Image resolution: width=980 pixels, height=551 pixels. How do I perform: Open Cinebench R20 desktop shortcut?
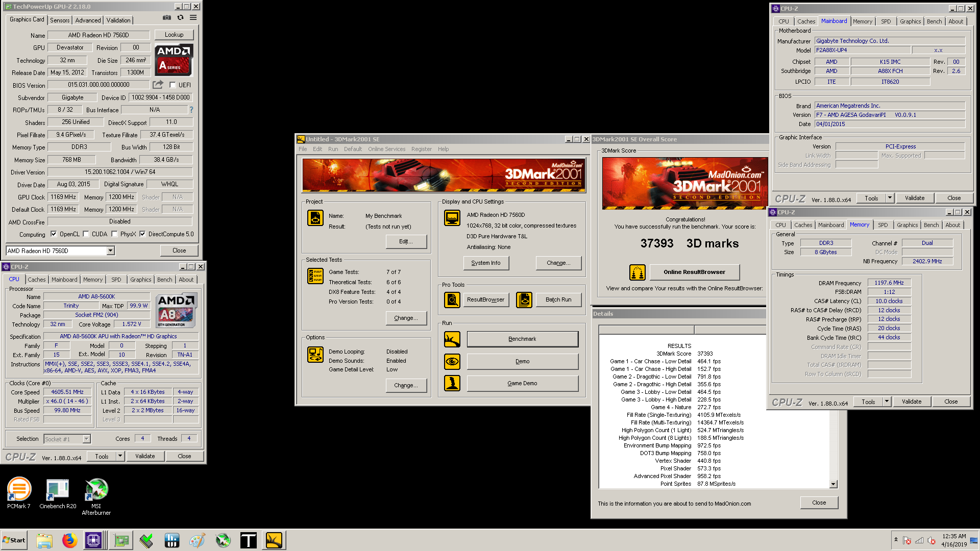(58, 492)
